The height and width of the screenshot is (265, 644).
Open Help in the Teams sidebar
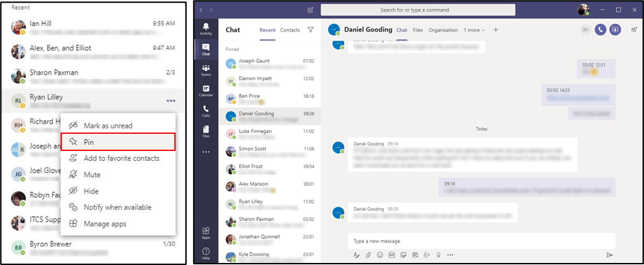[x=206, y=253]
